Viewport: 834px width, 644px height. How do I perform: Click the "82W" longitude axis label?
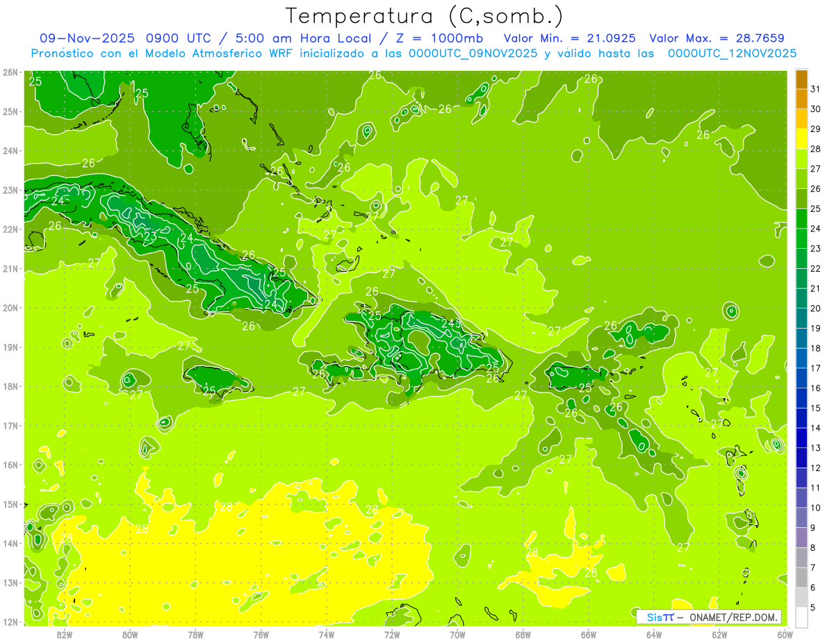pos(64,634)
